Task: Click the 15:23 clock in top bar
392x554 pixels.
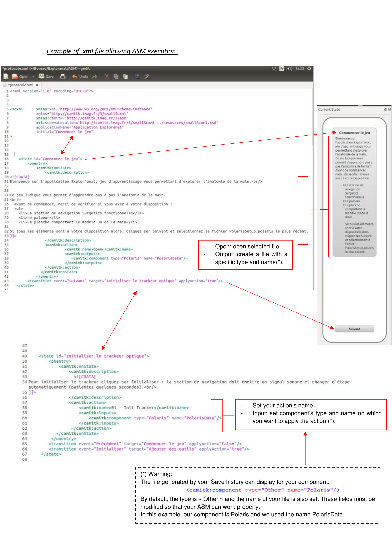Action: 300,69
